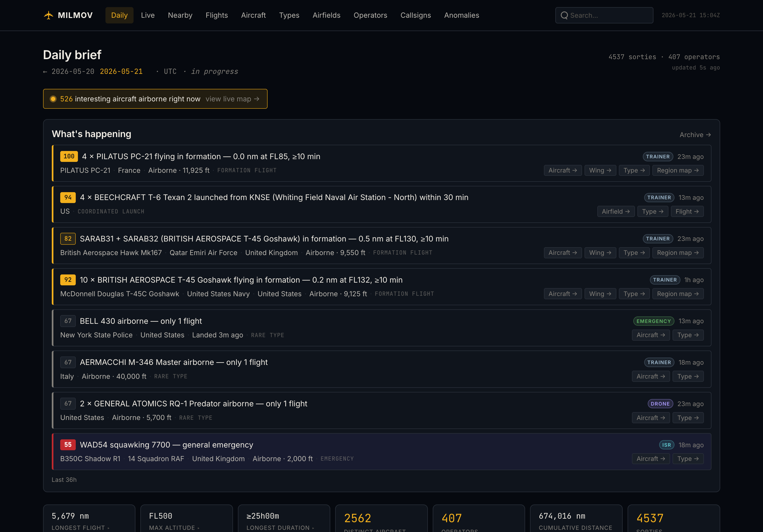Viewport: 763px width, 532px height.
Task: Open Flight button for T-6 Texan row
Action: tap(687, 212)
